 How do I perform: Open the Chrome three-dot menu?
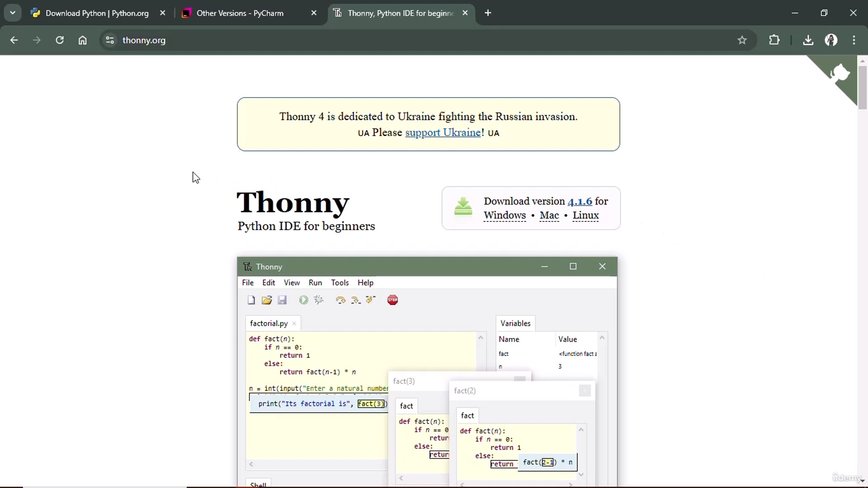coord(854,40)
